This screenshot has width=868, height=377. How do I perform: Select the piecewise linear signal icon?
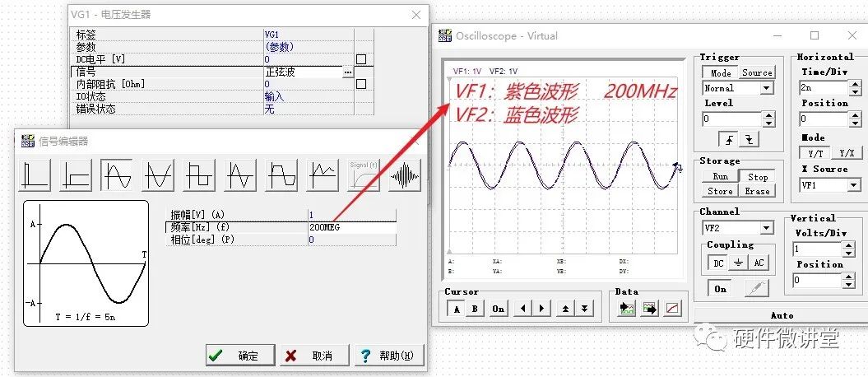coord(323,175)
